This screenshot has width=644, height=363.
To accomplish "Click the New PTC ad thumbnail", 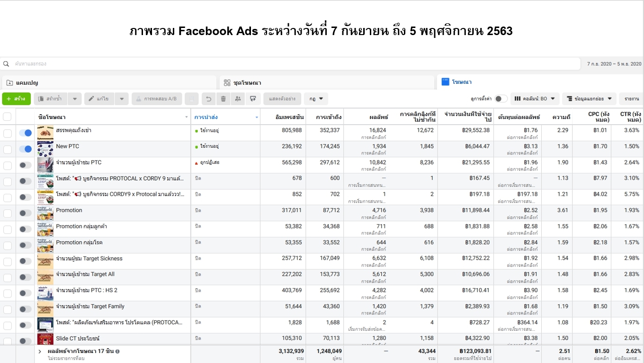I will tap(45, 149).
